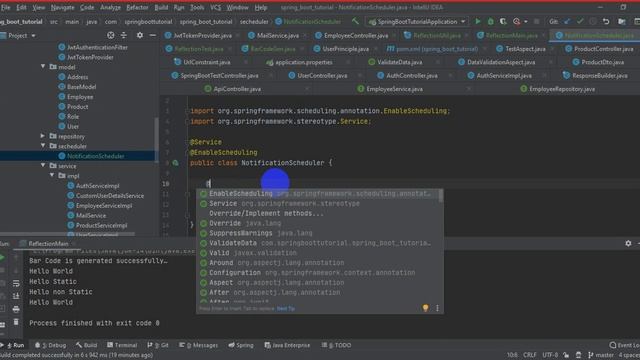Open the Event Log tool window
The height and width of the screenshot is (360, 640).
click(624, 345)
